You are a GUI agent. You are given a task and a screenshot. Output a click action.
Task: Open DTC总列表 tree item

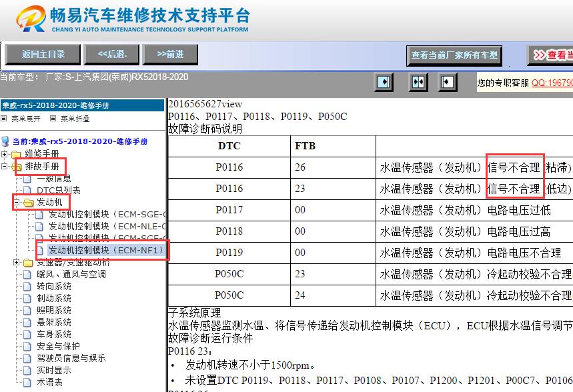coord(59,190)
